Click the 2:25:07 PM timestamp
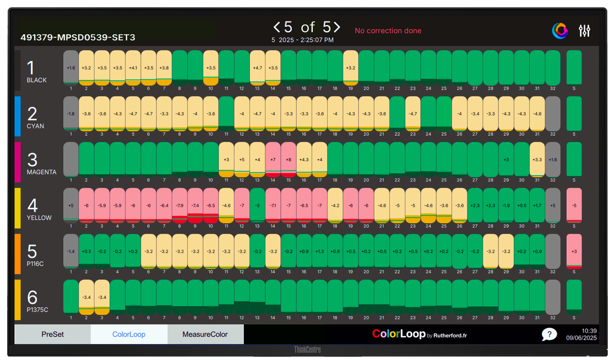 click(302, 40)
